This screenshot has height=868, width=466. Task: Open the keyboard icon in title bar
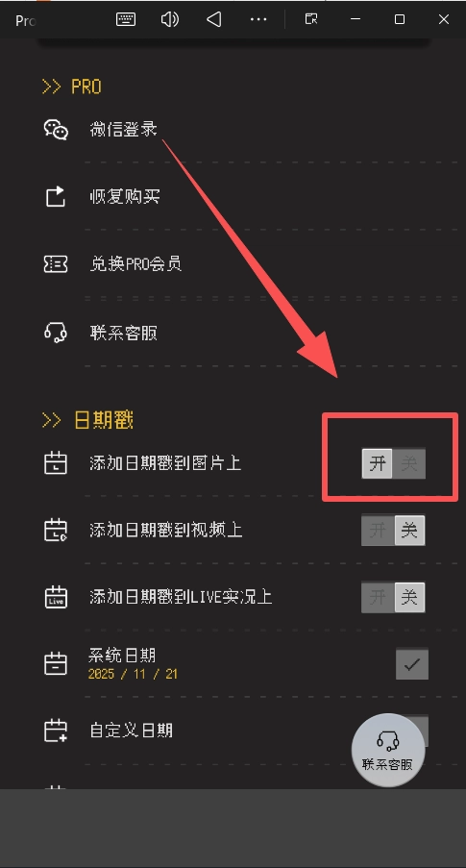coord(126,19)
